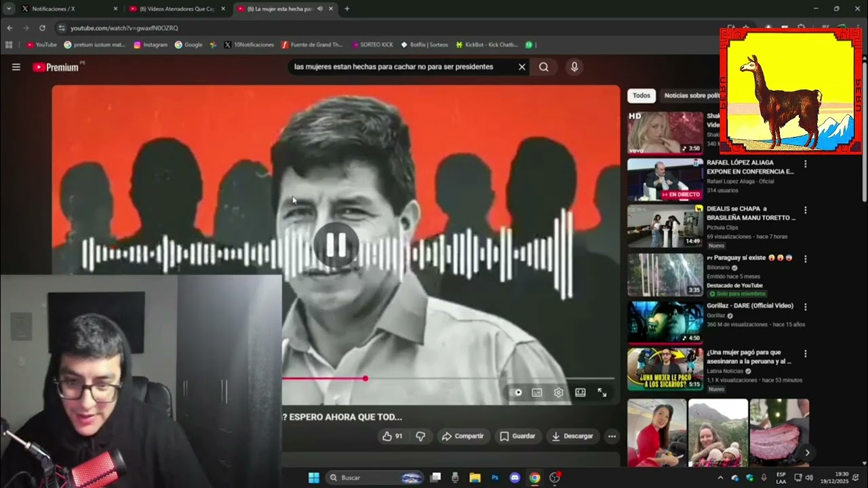This screenshot has height=488, width=868.
Task: Open options for Rafael López Aliaga video
Action: point(806,164)
